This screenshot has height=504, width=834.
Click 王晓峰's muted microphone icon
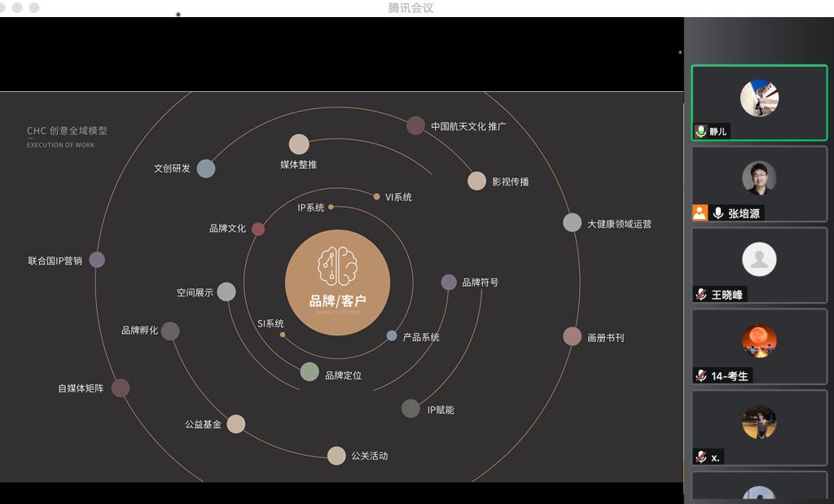[x=700, y=294]
